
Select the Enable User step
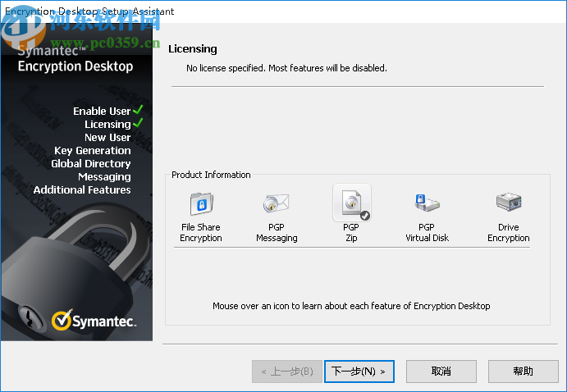coord(102,111)
